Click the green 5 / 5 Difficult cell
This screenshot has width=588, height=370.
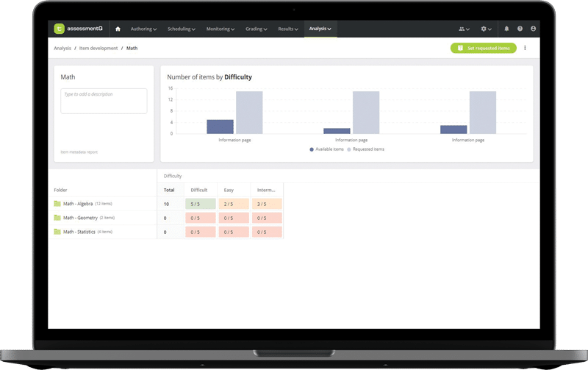201,204
